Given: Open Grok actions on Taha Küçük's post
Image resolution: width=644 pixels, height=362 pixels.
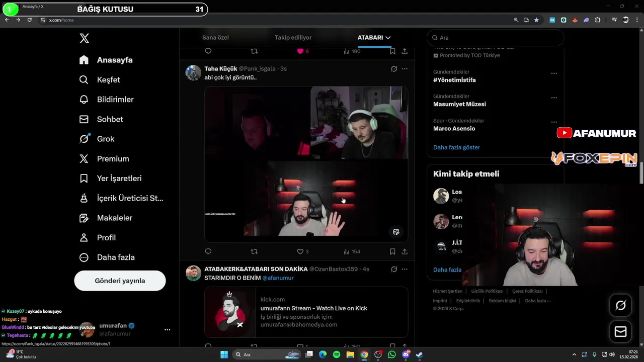Looking at the screenshot, I should tap(394, 69).
